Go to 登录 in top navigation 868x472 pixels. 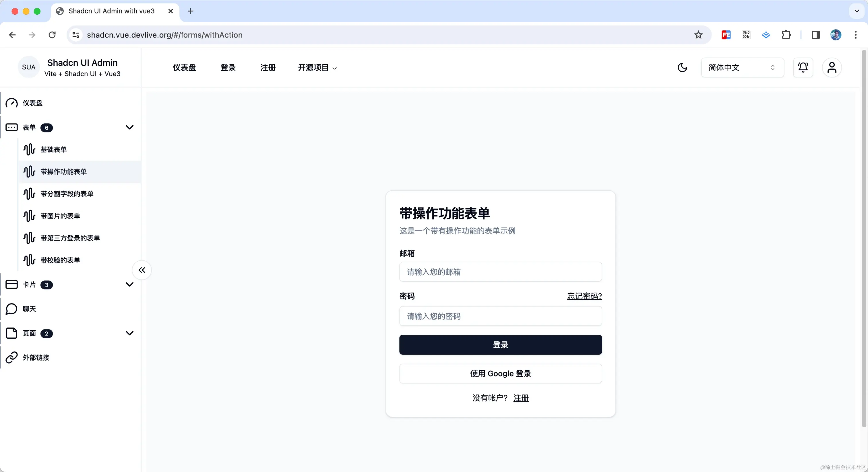coord(228,68)
